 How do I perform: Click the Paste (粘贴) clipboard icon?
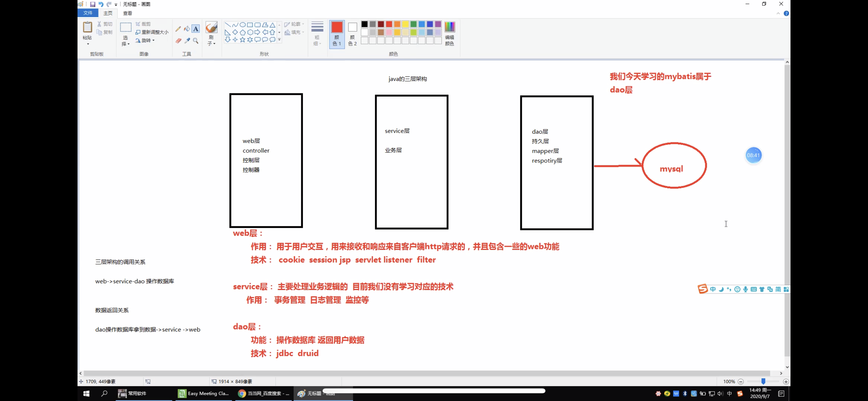[87, 27]
